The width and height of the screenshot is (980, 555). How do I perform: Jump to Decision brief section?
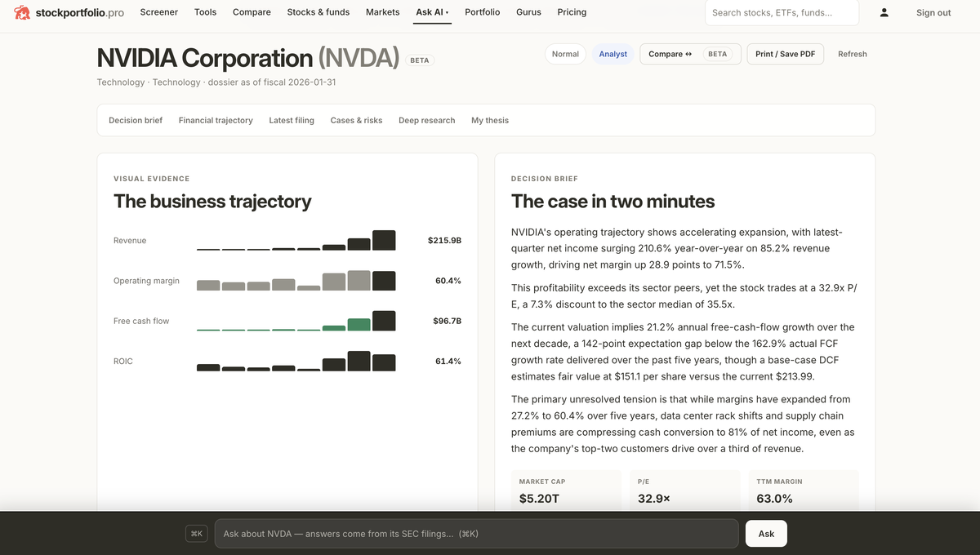click(136, 120)
